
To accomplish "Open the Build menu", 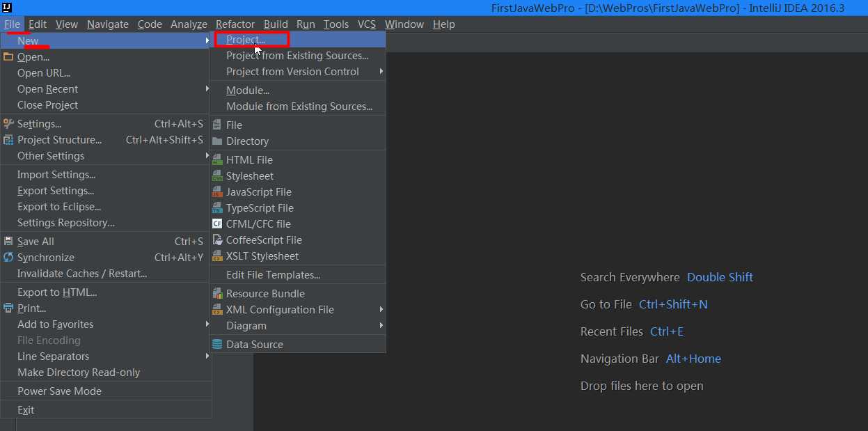I will pos(276,24).
